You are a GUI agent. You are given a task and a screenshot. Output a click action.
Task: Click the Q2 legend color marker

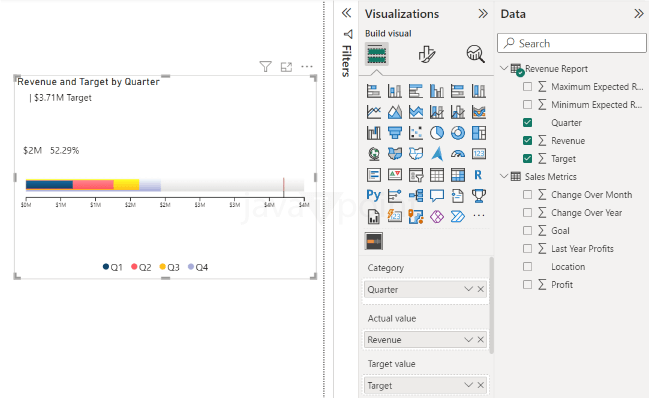click(x=134, y=266)
